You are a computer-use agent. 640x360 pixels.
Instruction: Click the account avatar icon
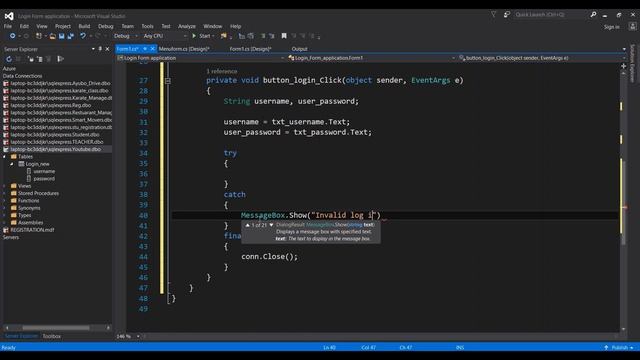point(632,27)
